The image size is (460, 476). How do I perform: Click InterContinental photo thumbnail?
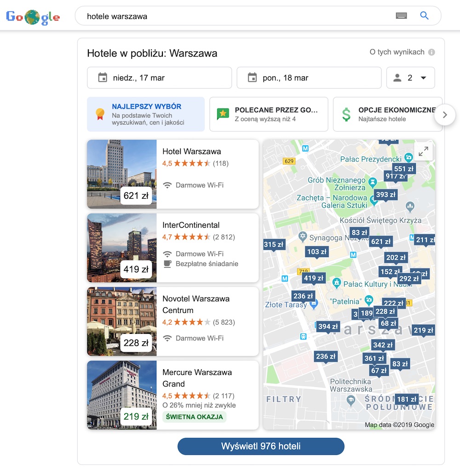point(122,248)
